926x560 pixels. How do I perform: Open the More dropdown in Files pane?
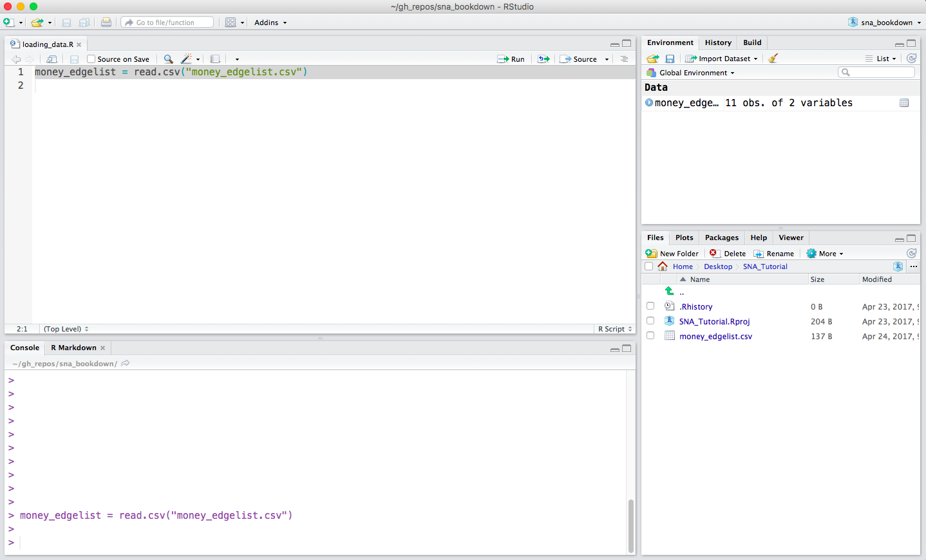826,254
